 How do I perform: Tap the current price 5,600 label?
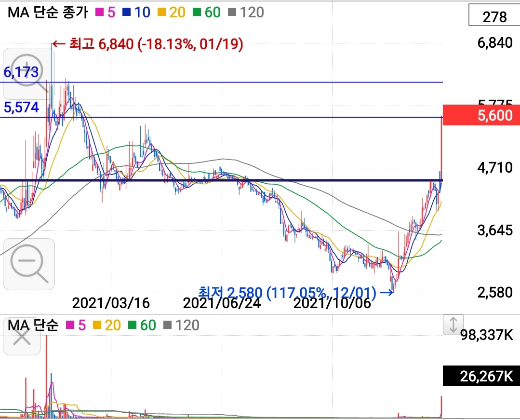(x=481, y=115)
